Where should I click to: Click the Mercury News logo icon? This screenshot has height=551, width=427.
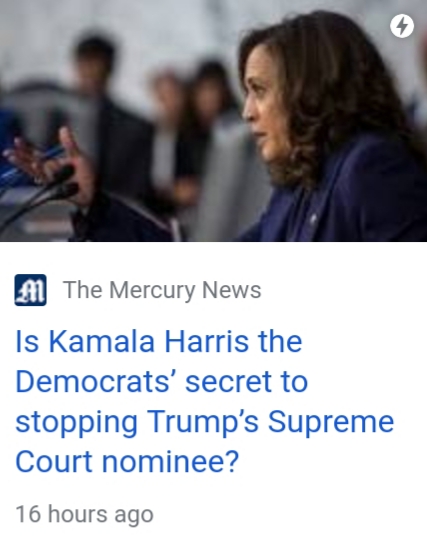pyautogui.click(x=30, y=290)
